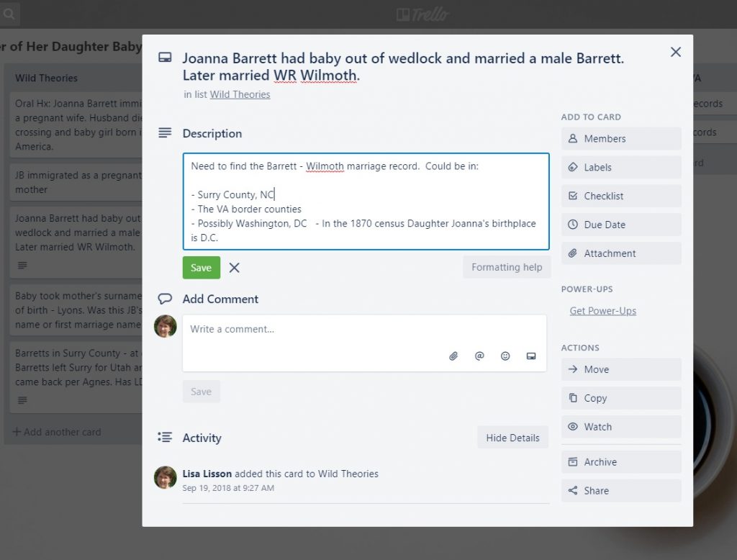Click the Wild Theories list header
This screenshot has height=560, width=737.
[46, 78]
